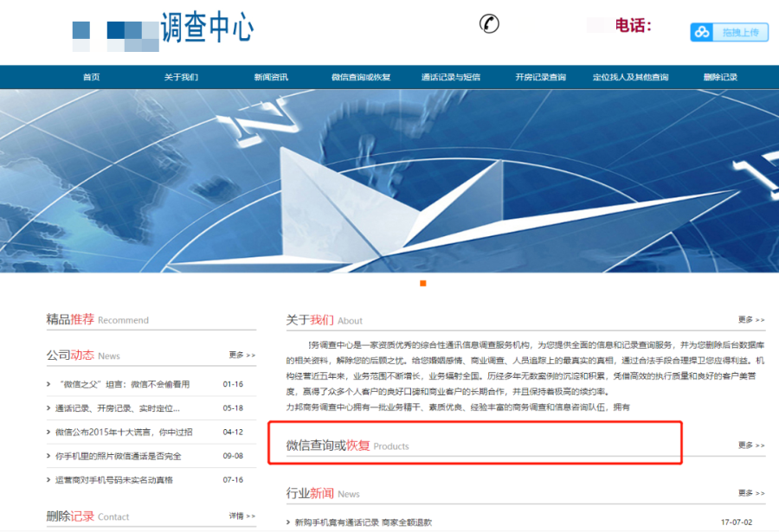This screenshot has height=532, width=779.
Task: Open the article 微信公布2015年十大谎言
Action: pyautogui.click(x=124, y=432)
